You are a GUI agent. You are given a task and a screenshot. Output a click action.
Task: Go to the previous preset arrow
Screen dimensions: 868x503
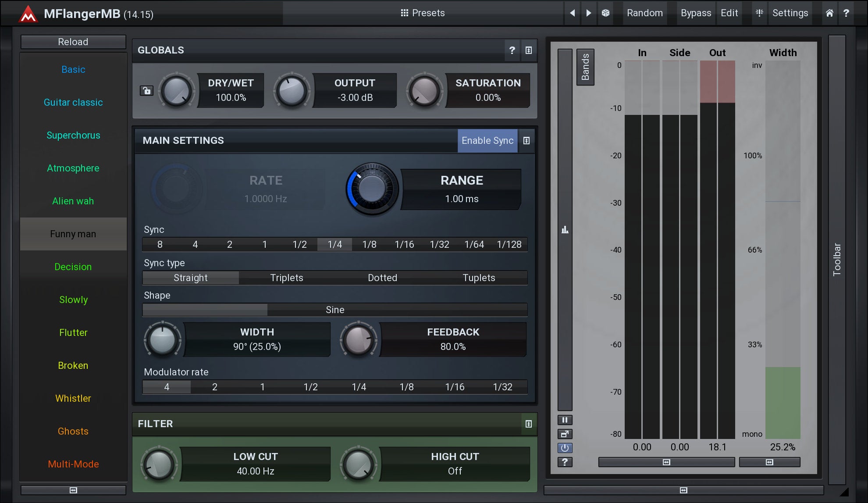(572, 13)
